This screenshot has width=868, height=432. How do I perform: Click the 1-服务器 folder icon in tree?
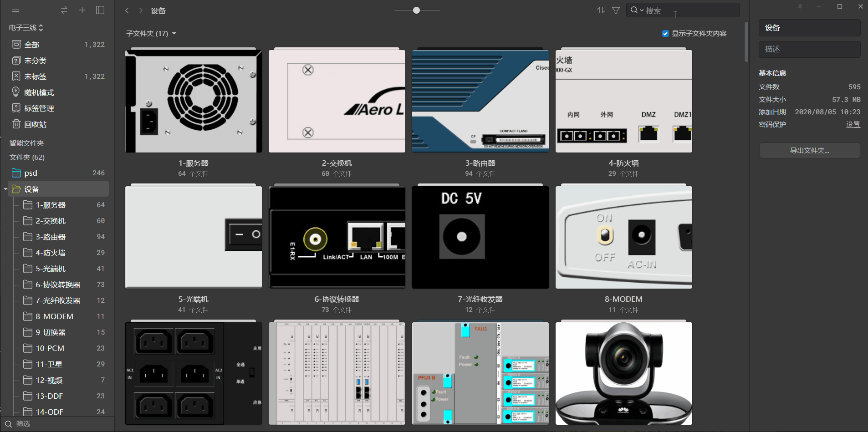coord(28,205)
